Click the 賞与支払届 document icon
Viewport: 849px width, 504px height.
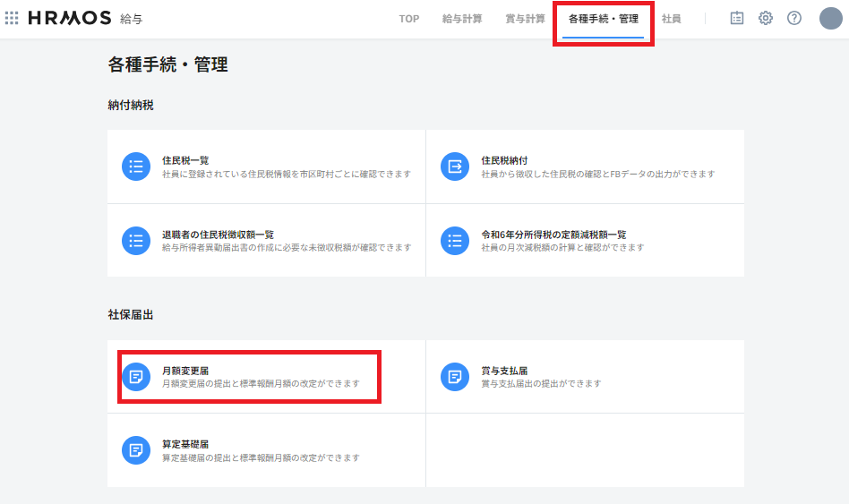tap(455, 377)
